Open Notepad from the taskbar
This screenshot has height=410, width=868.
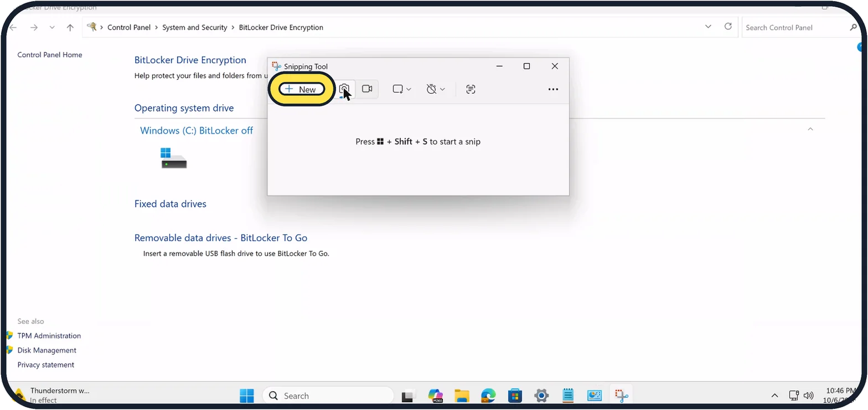tap(568, 396)
